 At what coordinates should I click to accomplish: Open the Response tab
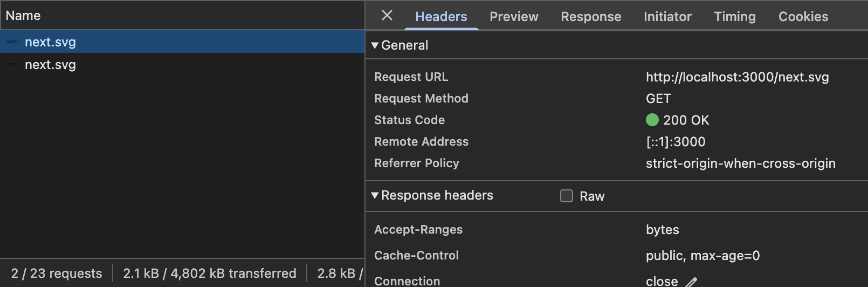pos(591,17)
